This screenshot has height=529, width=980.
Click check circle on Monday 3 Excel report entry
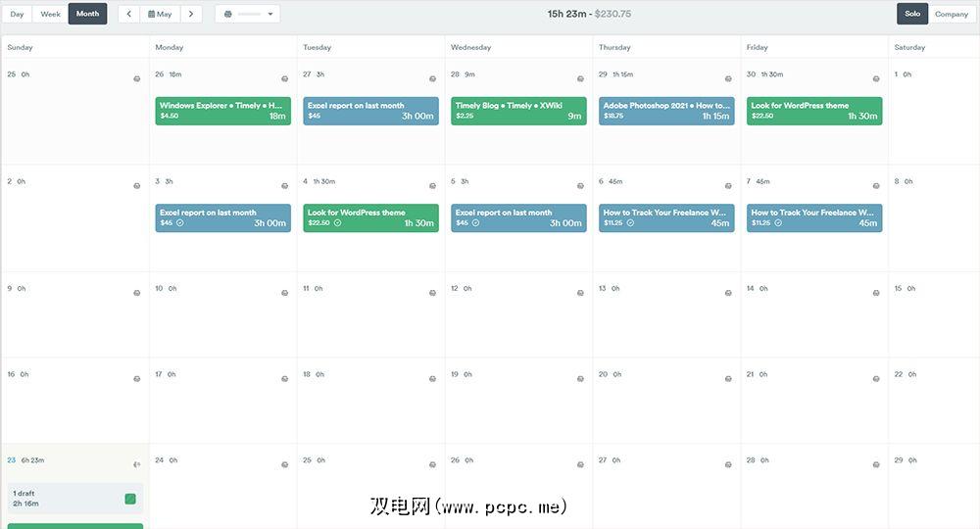179,223
